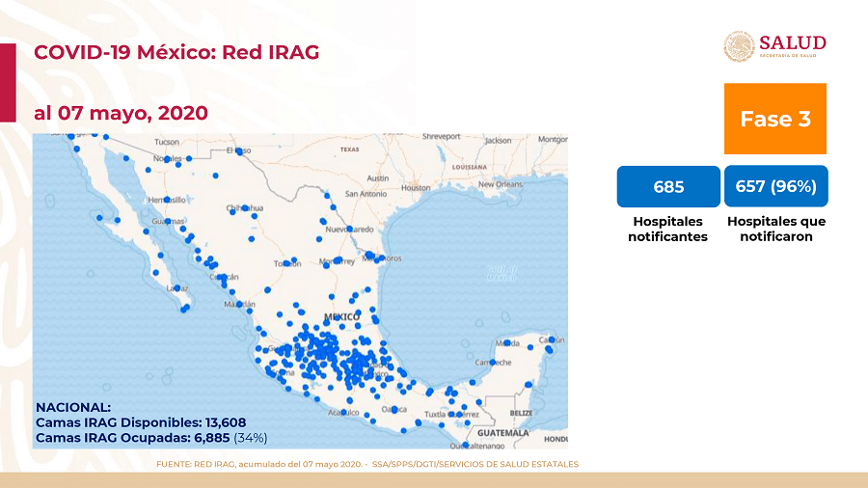Click the MÉXICO country label on map
The width and height of the screenshot is (868, 488).
pos(341,316)
